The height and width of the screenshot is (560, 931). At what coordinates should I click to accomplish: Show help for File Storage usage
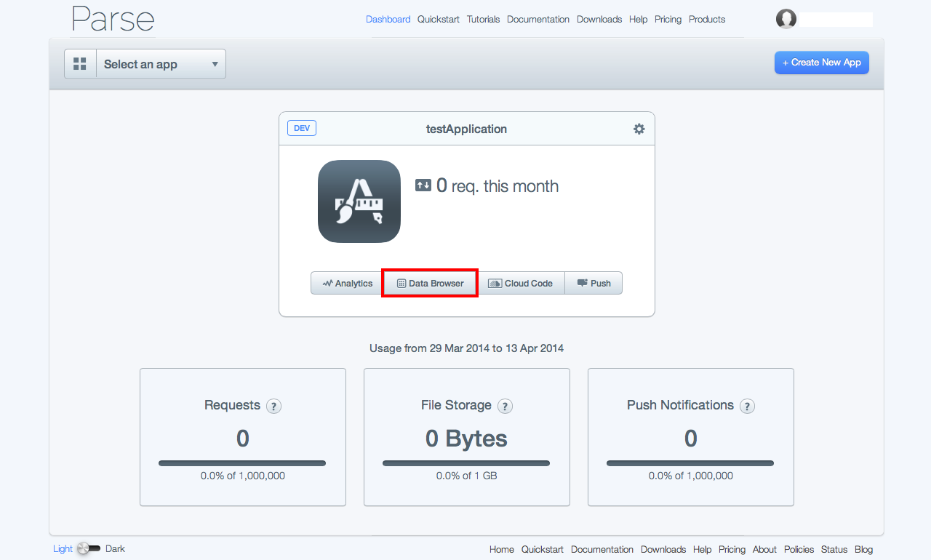[x=505, y=406]
